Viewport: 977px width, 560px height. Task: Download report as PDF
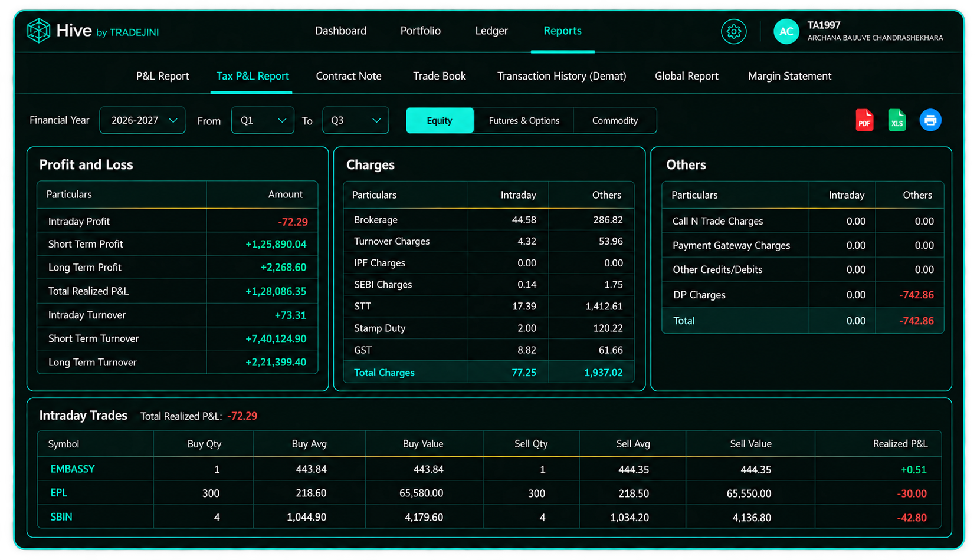[864, 120]
